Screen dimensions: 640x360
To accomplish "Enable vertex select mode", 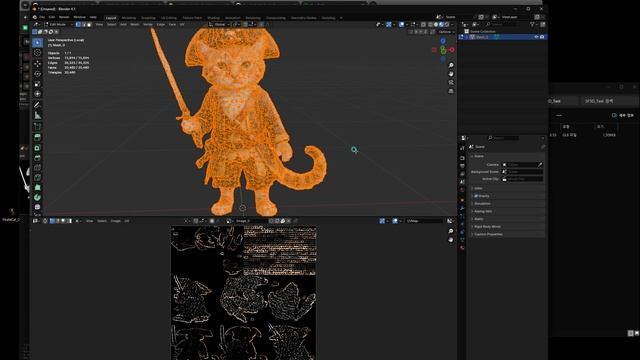I will (78, 24).
